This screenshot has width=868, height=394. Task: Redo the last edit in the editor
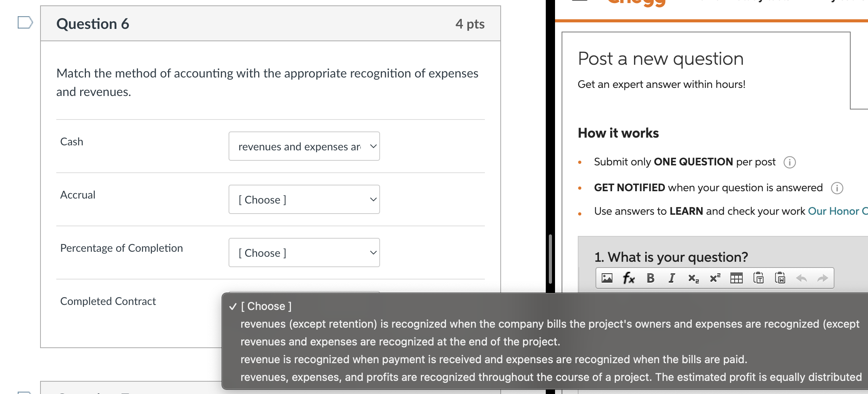(x=823, y=278)
